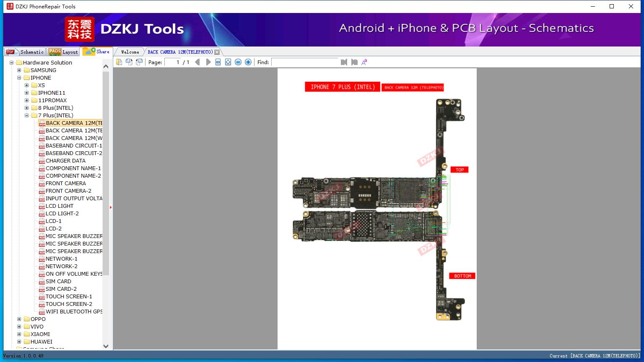Screen dimensions: 644x362
Task: Go to the next page
Action: 208,62
